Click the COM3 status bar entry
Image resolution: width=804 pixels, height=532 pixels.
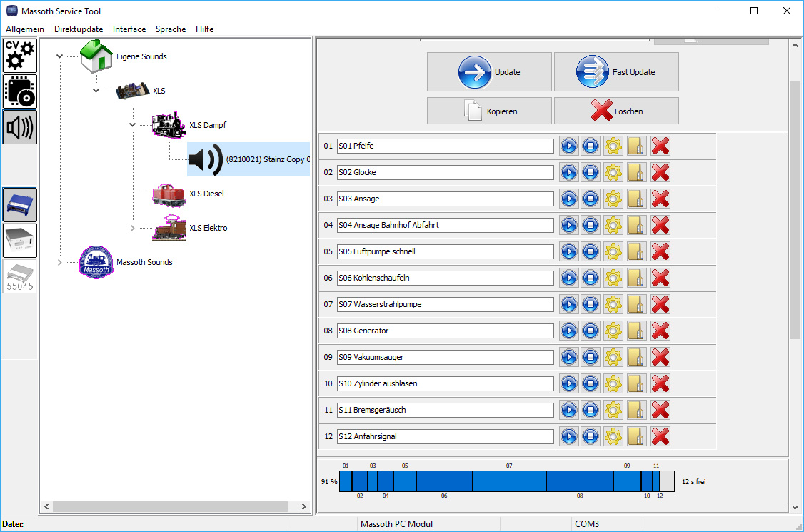tap(587, 524)
